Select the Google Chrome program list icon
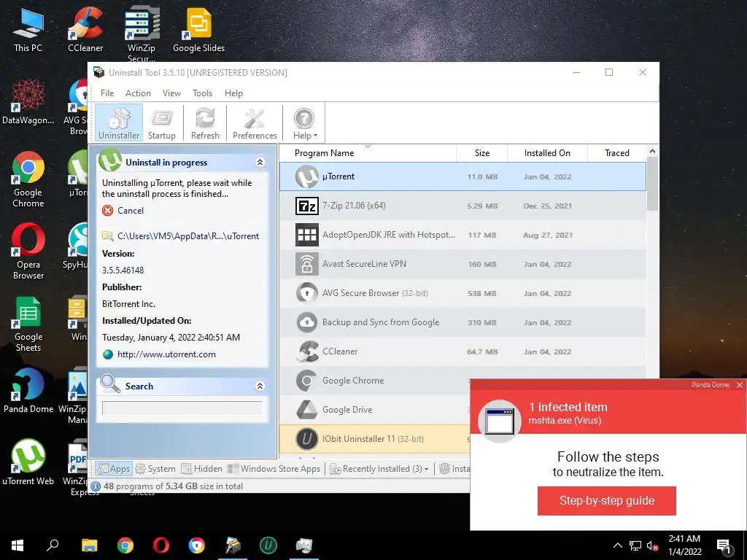Screen dimensions: 747x560 pyautogui.click(x=307, y=381)
